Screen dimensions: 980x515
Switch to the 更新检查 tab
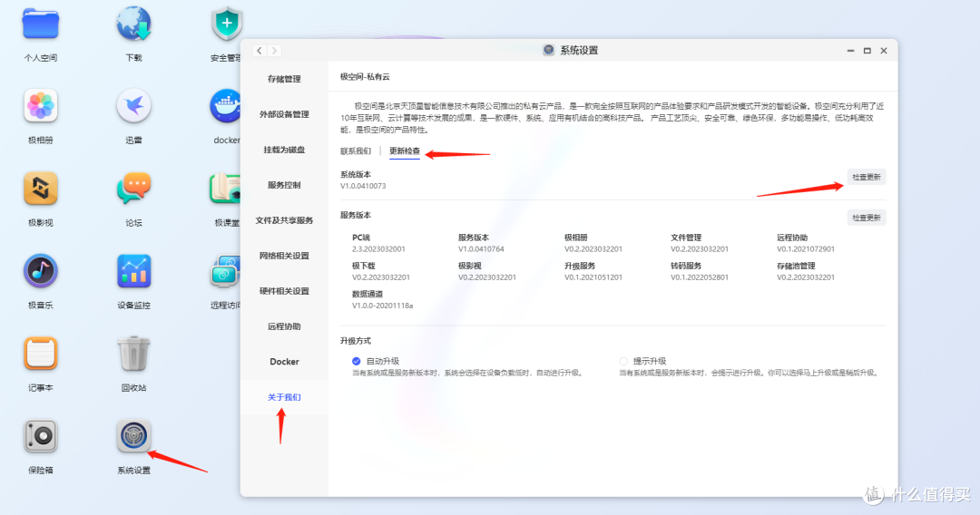405,151
